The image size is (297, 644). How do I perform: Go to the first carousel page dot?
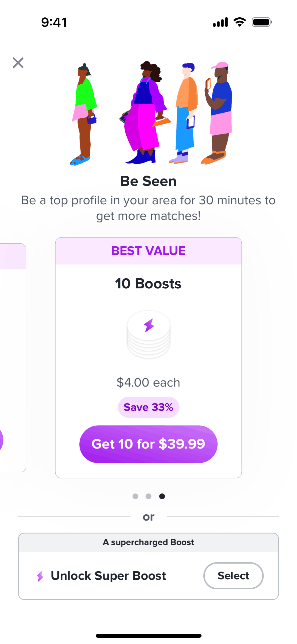point(135,496)
